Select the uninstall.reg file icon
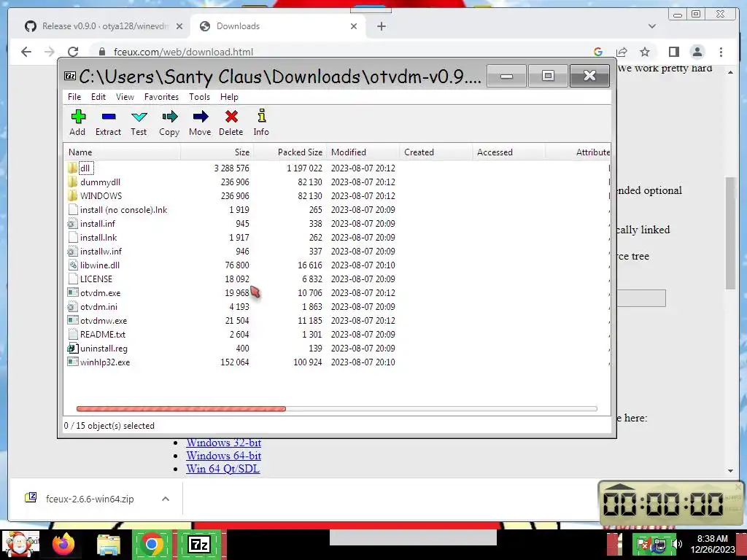This screenshot has width=747, height=560. [72, 348]
